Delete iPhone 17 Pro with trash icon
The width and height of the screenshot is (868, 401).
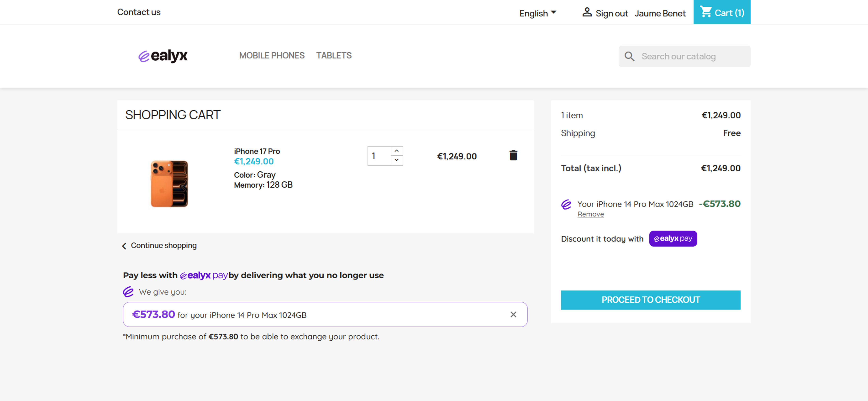click(x=513, y=155)
